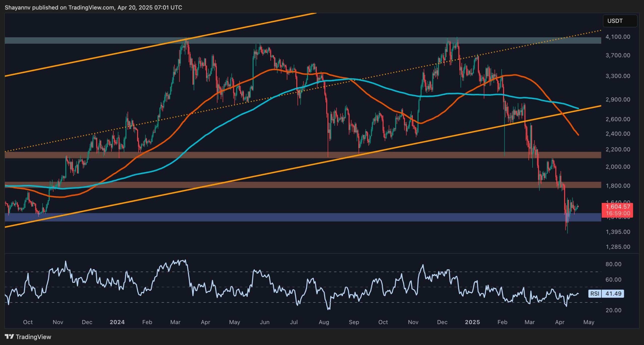Click the 16:59:00 candle countdown timer
The height and width of the screenshot is (345, 644).
(618, 213)
